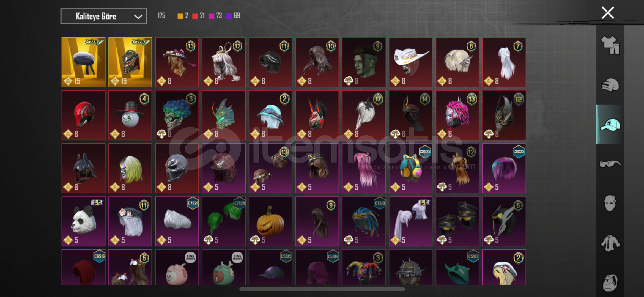Open the face mask category icon
The image size is (644, 297).
[x=610, y=203]
